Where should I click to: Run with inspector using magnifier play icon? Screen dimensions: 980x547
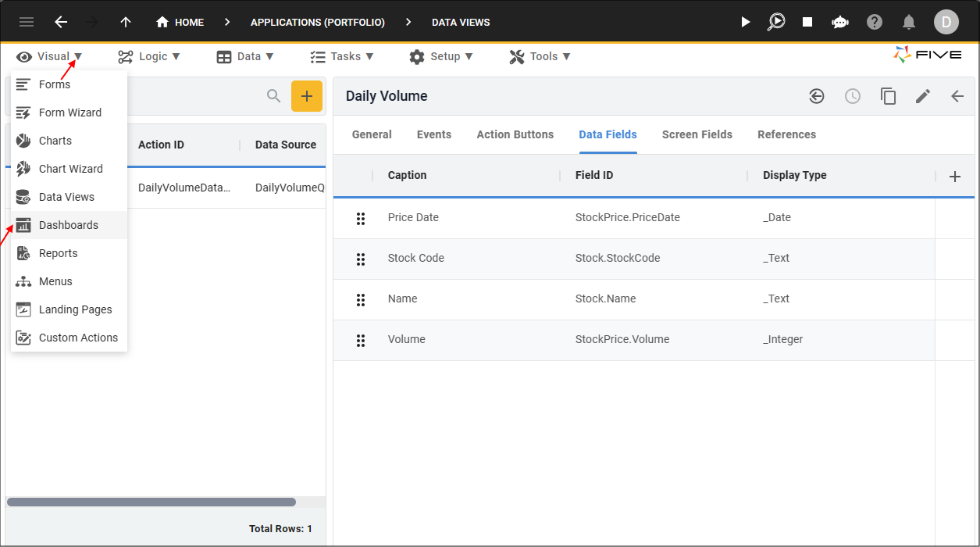pos(776,22)
